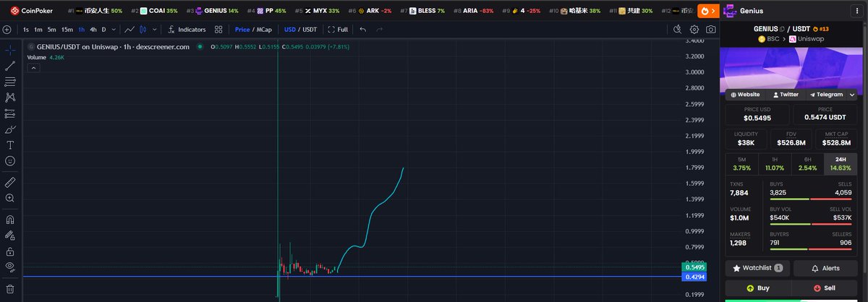Image resolution: width=868 pixels, height=302 pixels.
Task: Toggle stay in drawing mode
Action: 10,235
